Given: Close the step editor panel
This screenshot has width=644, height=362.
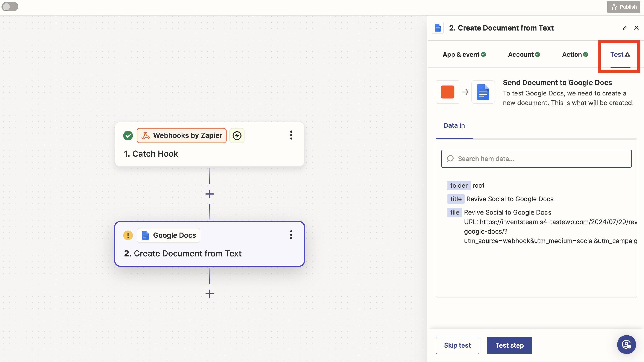Looking at the screenshot, I should [x=636, y=28].
